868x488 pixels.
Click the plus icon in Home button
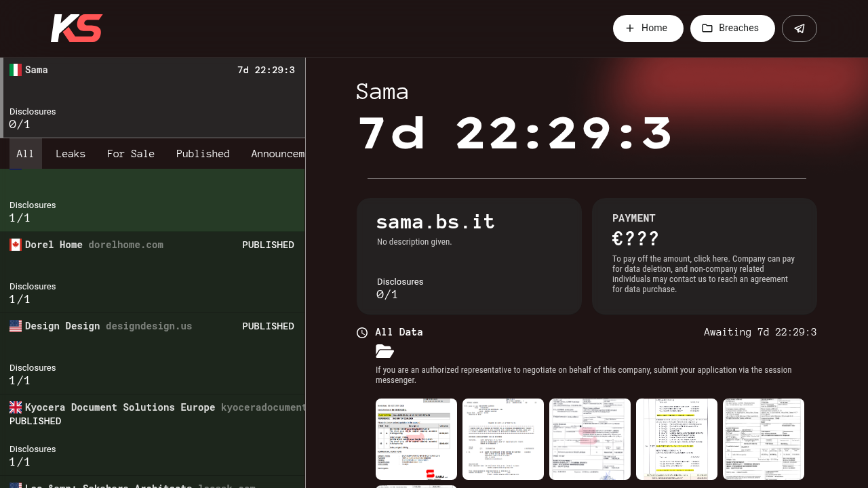click(630, 28)
